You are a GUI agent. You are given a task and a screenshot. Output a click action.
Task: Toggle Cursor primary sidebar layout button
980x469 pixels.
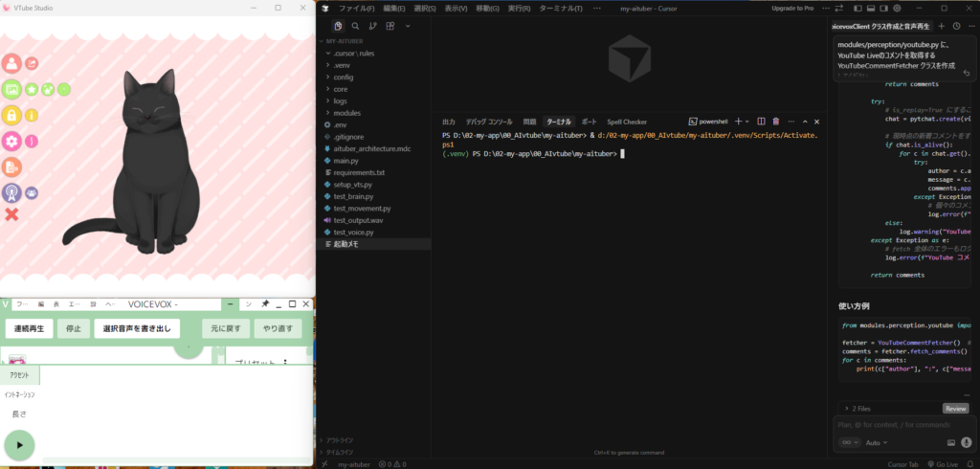point(857,8)
